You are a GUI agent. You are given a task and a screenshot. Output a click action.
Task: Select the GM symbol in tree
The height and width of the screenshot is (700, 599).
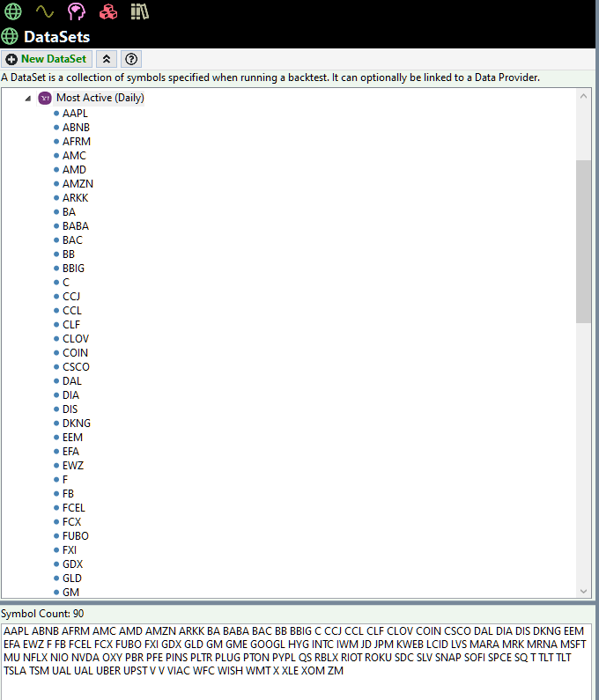pos(70,592)
